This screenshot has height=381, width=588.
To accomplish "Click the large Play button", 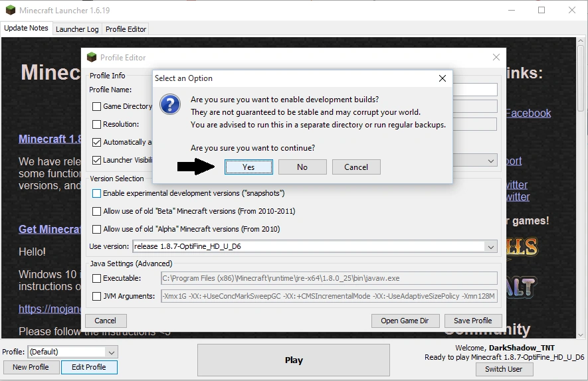I will pos(294,360).
